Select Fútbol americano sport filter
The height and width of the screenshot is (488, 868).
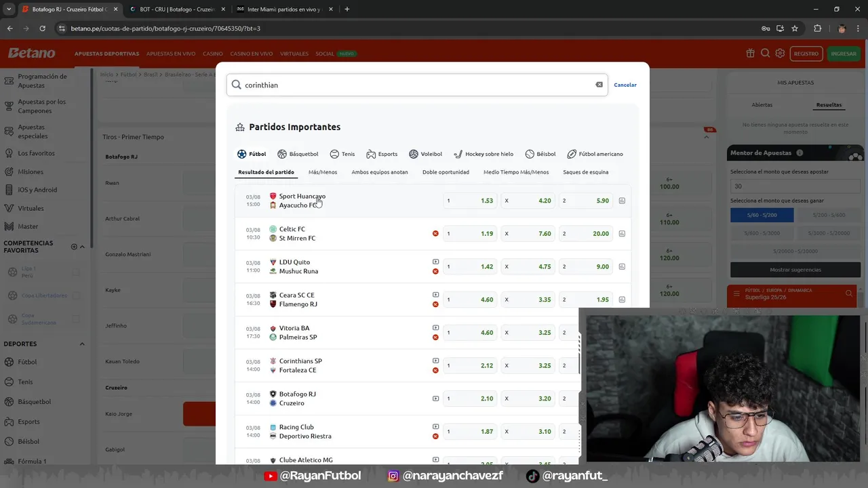tap(595, 154)
